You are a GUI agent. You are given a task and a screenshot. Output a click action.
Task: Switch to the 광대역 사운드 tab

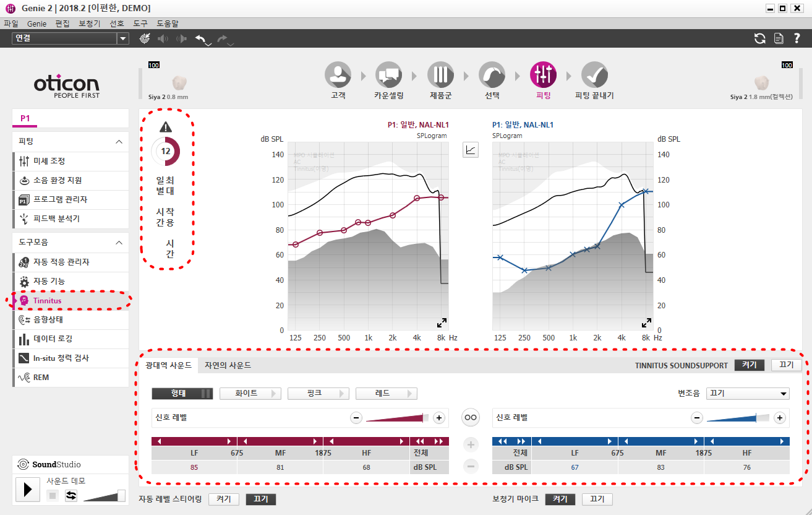click(169, 365)
